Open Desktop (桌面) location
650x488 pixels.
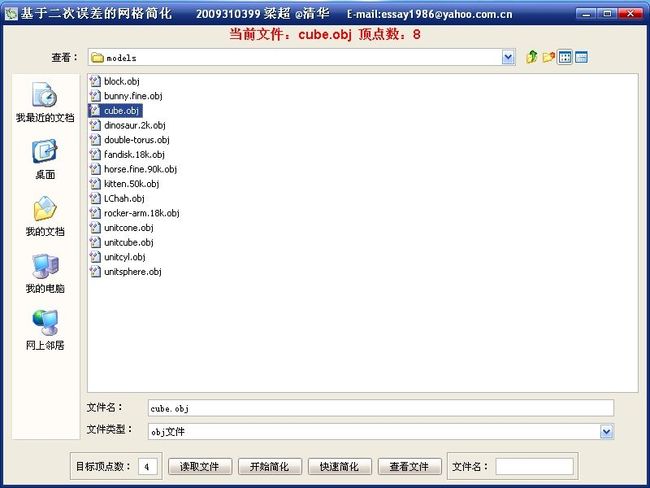click(x=45, y=159)
